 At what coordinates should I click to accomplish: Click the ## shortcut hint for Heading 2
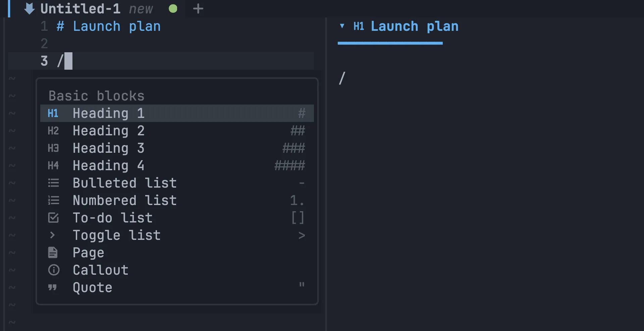coord(298,131)
